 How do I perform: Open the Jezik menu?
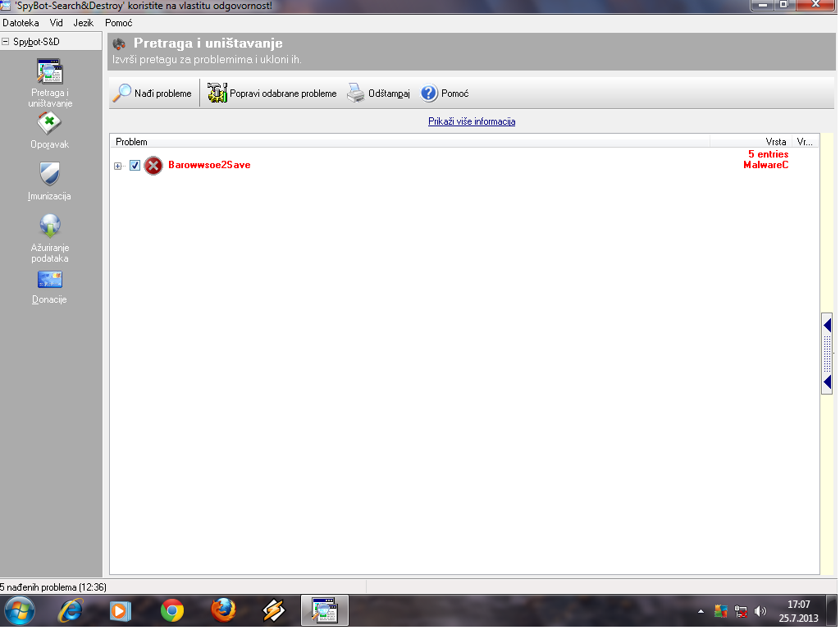point(84,23)
